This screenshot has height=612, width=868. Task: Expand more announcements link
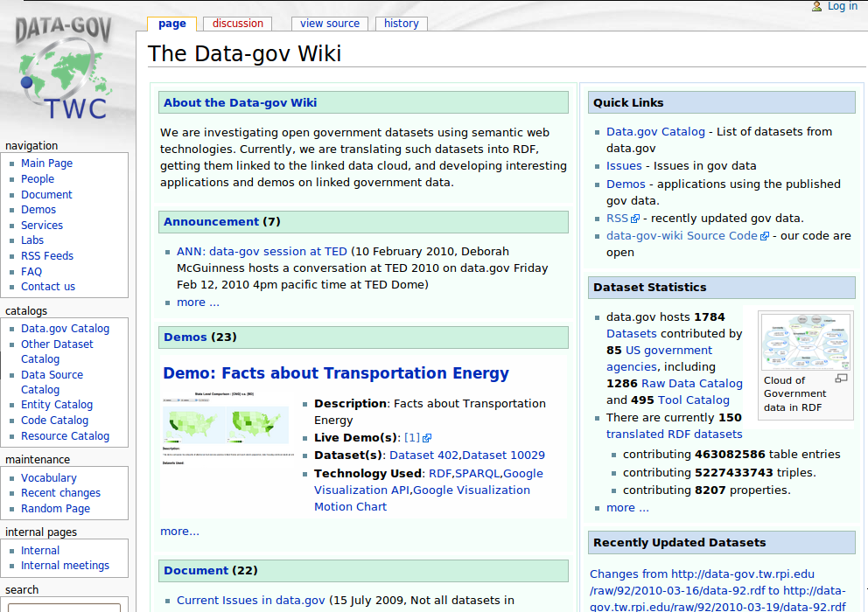[x=198, y=303]
